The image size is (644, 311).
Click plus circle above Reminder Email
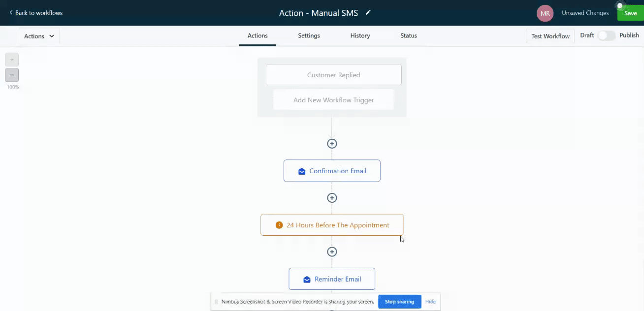tap(332, 252)
